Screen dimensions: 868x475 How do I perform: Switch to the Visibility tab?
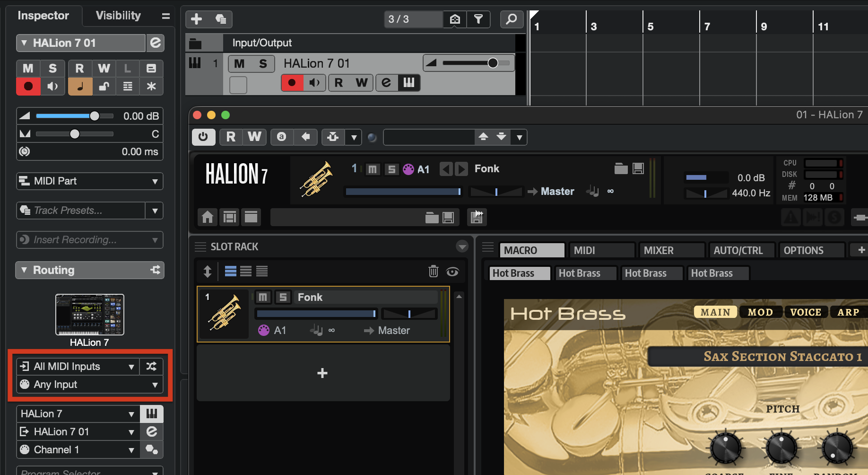(118, 16)
